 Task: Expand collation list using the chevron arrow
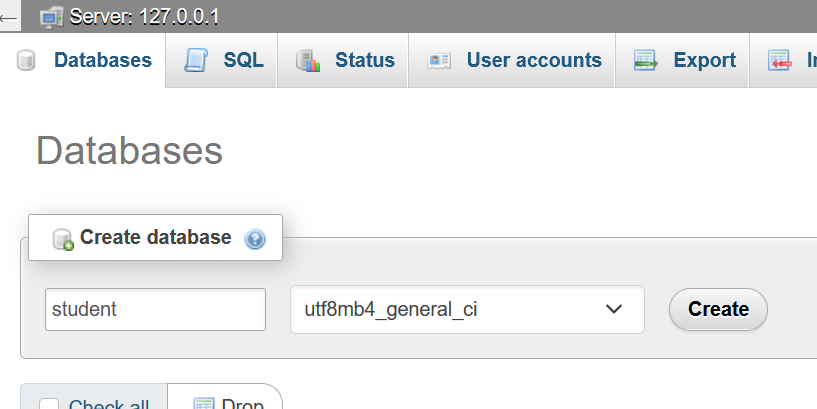click(614, 309)
